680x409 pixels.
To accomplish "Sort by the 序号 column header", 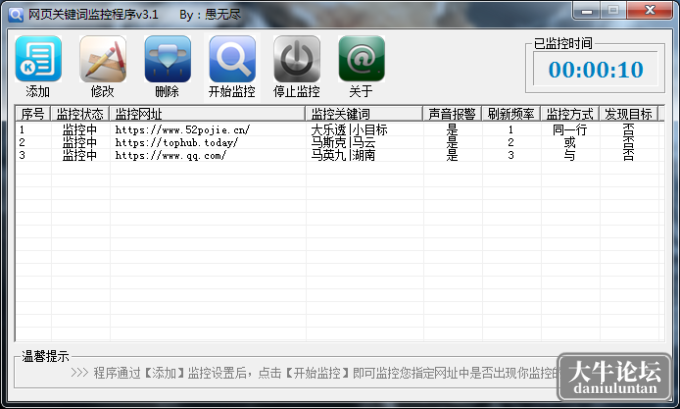I will tap(33, 114).
